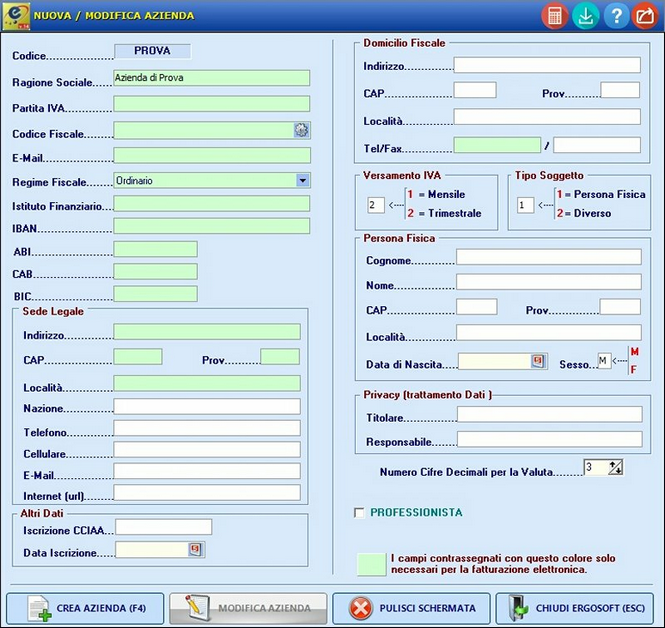The width and height of the screenshot is (665, 628).
Task: Click the 'Trimestrale' option text
Action: coord(454,213)
